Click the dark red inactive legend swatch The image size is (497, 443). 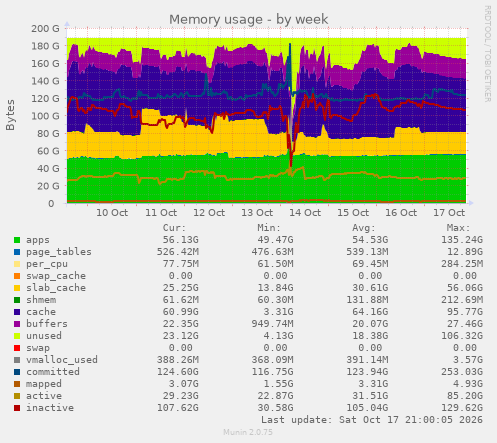[x=17, y=408]
